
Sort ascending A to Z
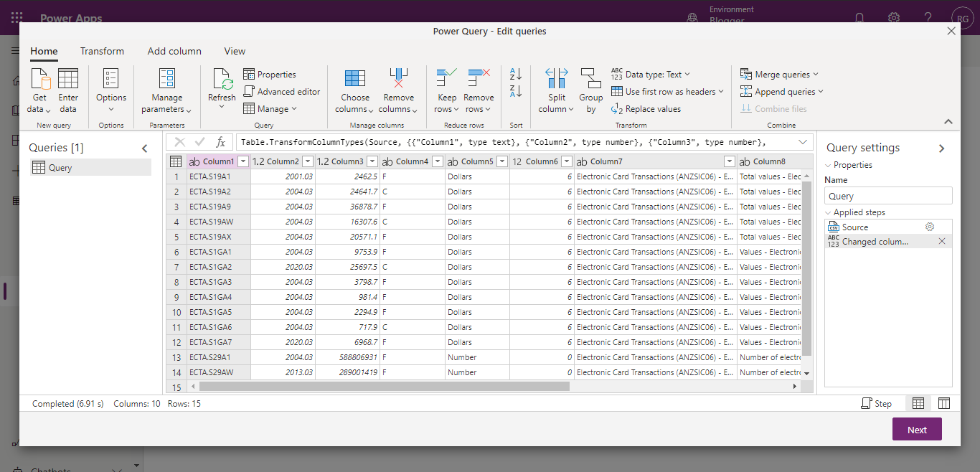pos(516,75)
